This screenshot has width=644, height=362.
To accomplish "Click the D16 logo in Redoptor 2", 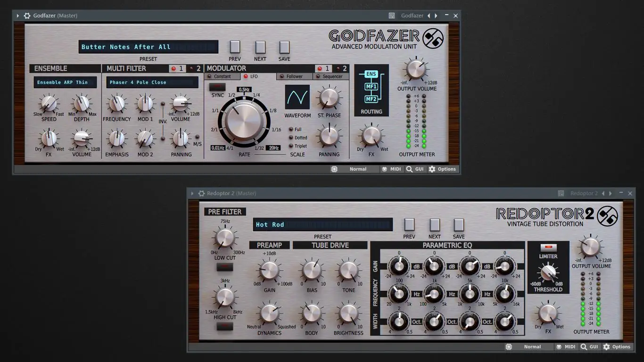I will click(x=607, y=216).
